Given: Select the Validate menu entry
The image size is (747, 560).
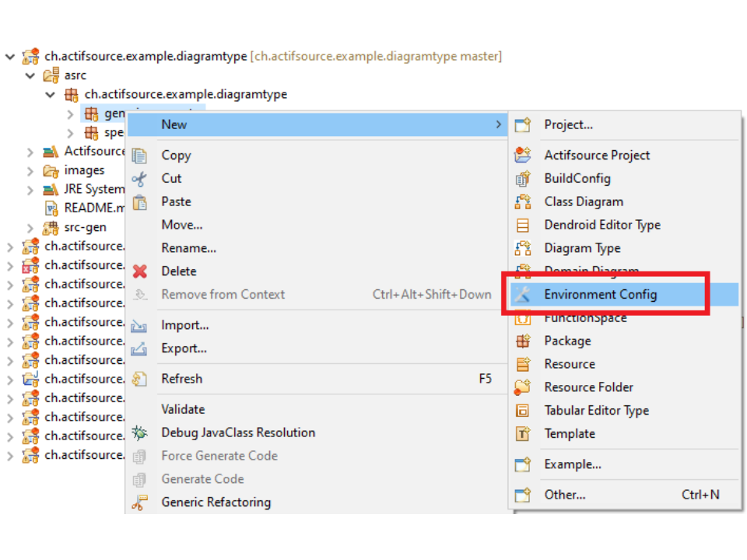Looking at the screenshot, I should [183, 409].
